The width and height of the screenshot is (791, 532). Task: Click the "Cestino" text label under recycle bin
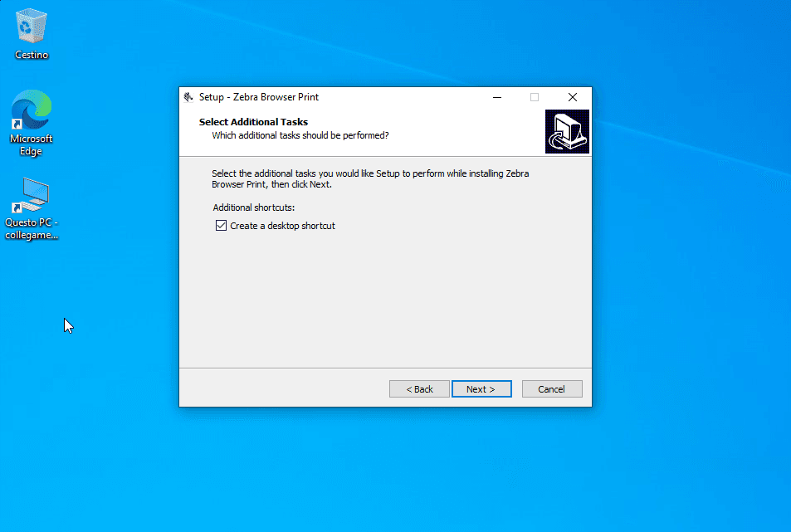[x=32, y=55]
